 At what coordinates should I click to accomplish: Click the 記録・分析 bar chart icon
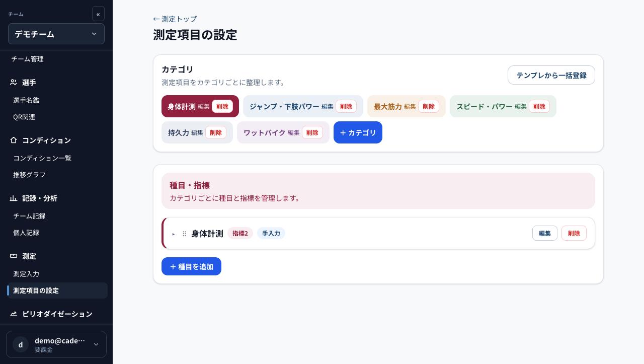14,198
